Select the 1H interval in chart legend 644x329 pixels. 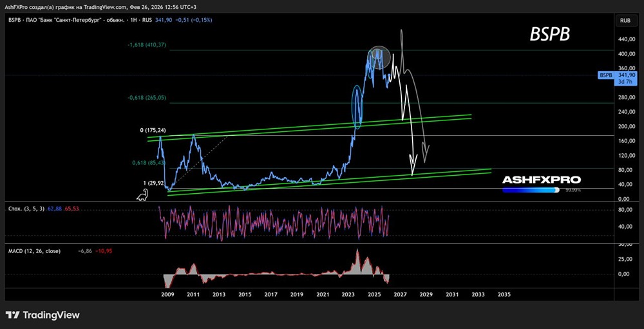pyautogui.click(x=135, y=20)
